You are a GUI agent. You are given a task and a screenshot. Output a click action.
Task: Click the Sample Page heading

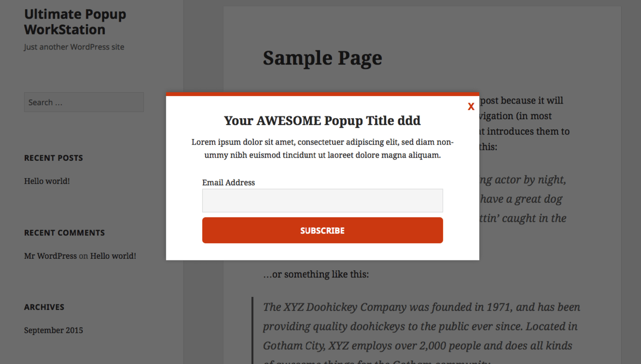coord(323,58)
